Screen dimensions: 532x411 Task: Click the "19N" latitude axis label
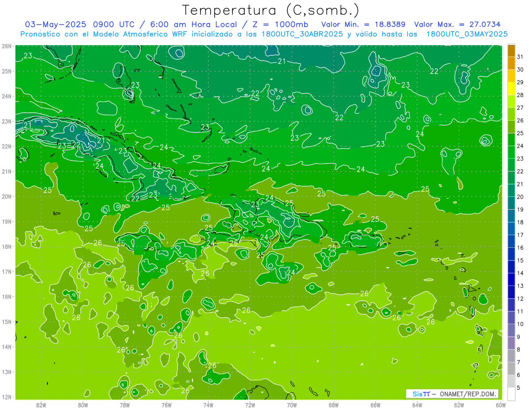pos(7,221)
